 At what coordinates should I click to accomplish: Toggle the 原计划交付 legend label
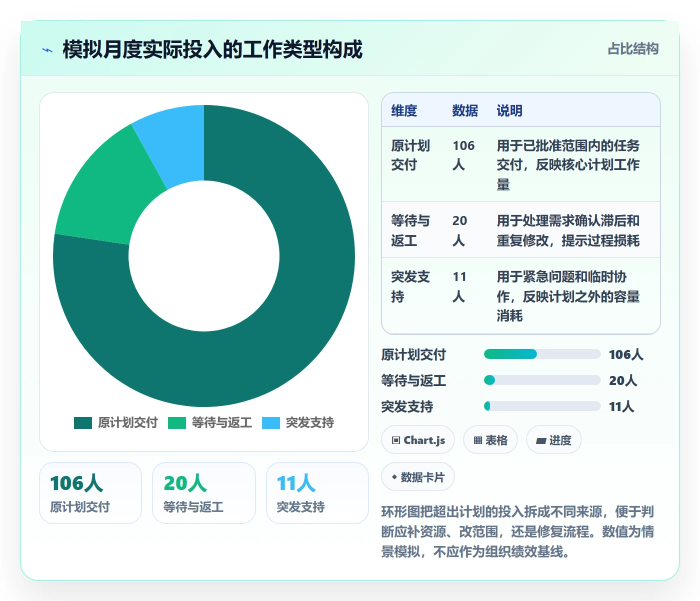[128, 423]
